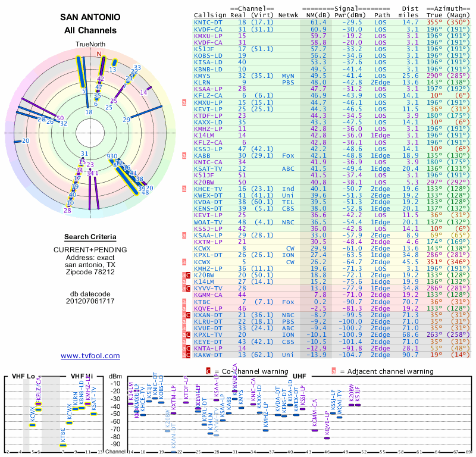Click the VHF Hi band label
Image resolution: width=476 pixels, height=457 pixels.
tap(82, 376)
